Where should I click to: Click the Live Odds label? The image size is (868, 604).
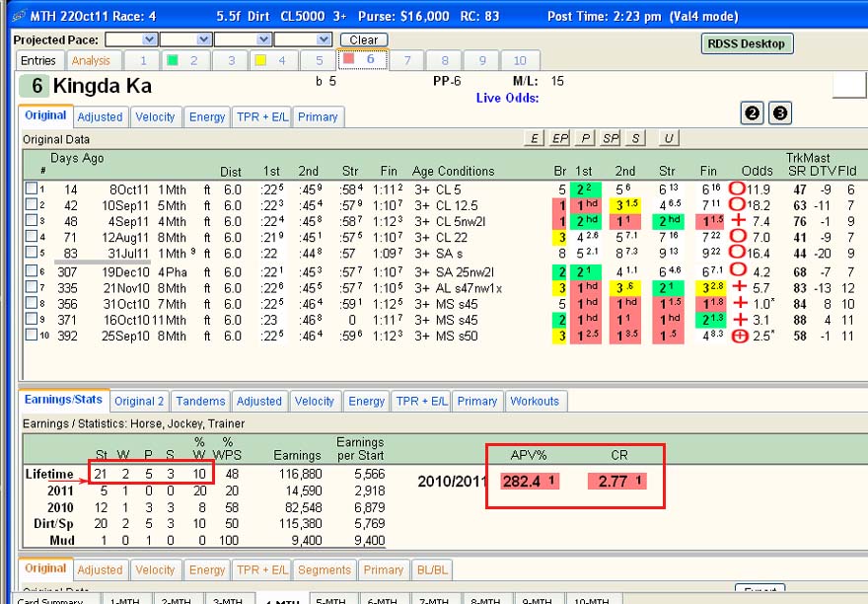(507, 98)
